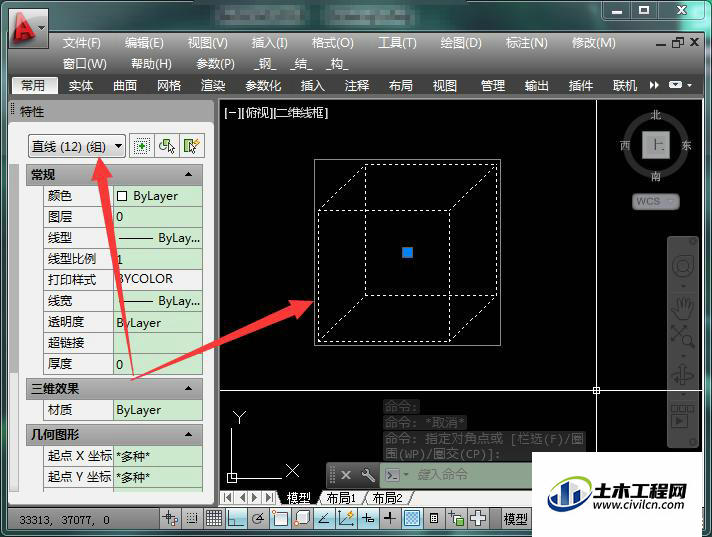Click the 颜色 ByLayer color swatch field
Screen dimensions: 712x537
[x=158, y=196]
